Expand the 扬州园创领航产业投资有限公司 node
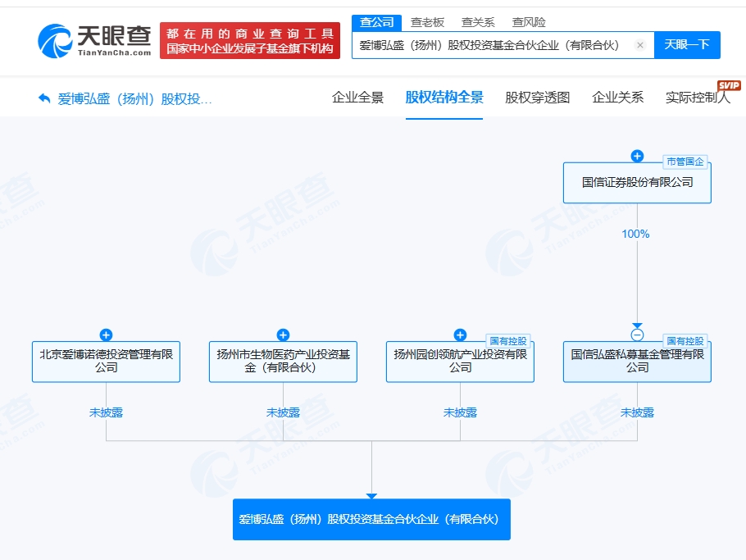The width and height of the screenshot is (746, 560). click(x=460, y=335)
